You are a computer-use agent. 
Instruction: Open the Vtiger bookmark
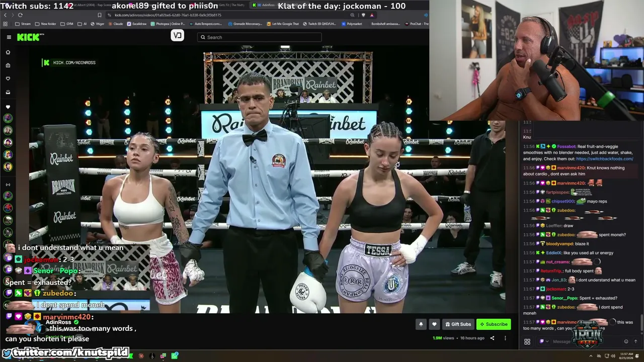tap(97, 24)
